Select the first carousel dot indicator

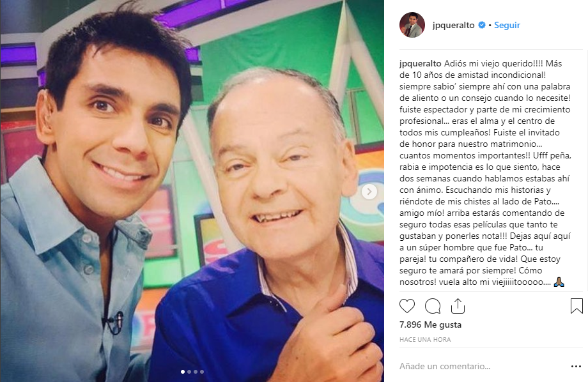pos(183,372)
